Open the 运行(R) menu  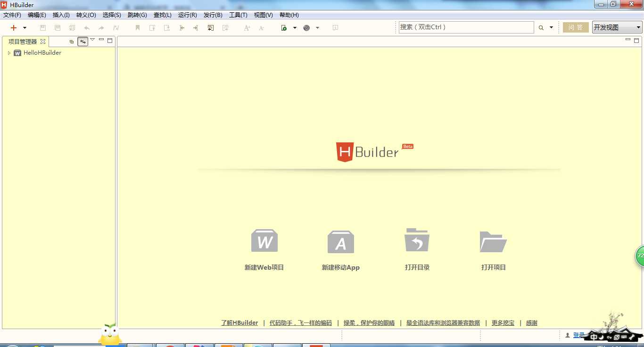click(188, 15)
